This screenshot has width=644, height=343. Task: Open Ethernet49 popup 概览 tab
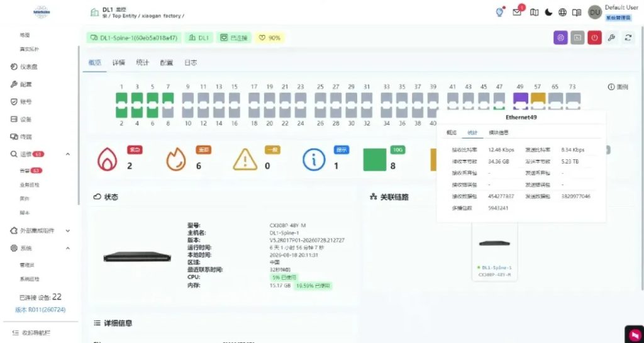pyautogui.click(x=452, y=133)
